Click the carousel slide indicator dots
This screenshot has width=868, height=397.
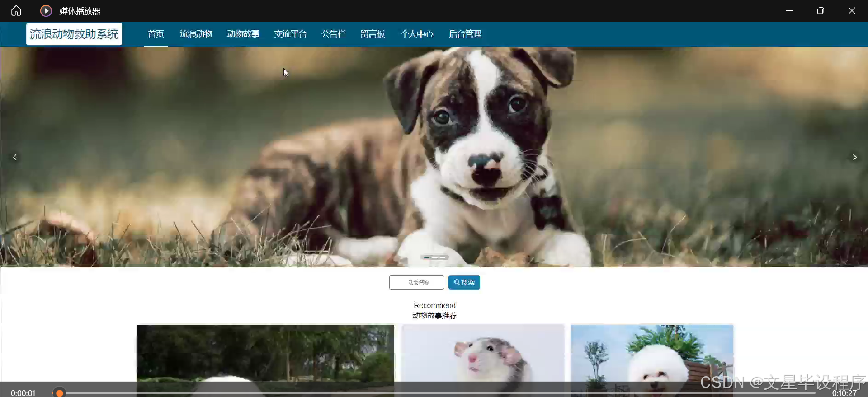[434, 257]
